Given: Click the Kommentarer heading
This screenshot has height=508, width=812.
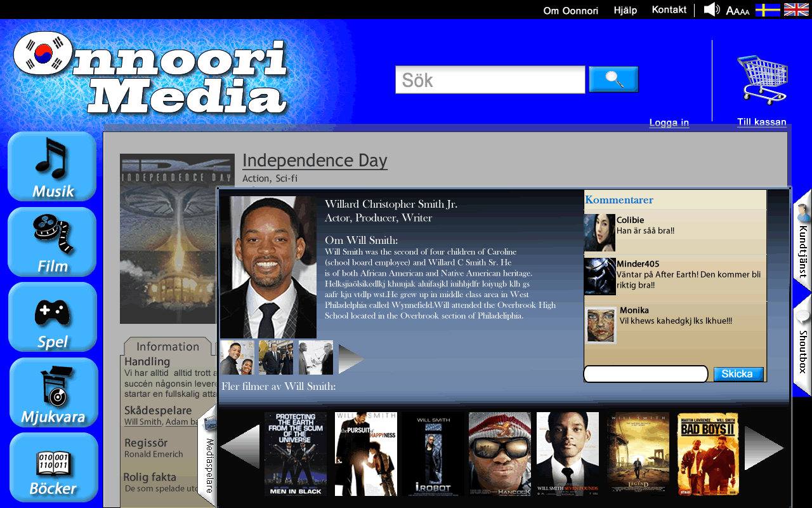Looking at the screenshot, I should point(619,200).
